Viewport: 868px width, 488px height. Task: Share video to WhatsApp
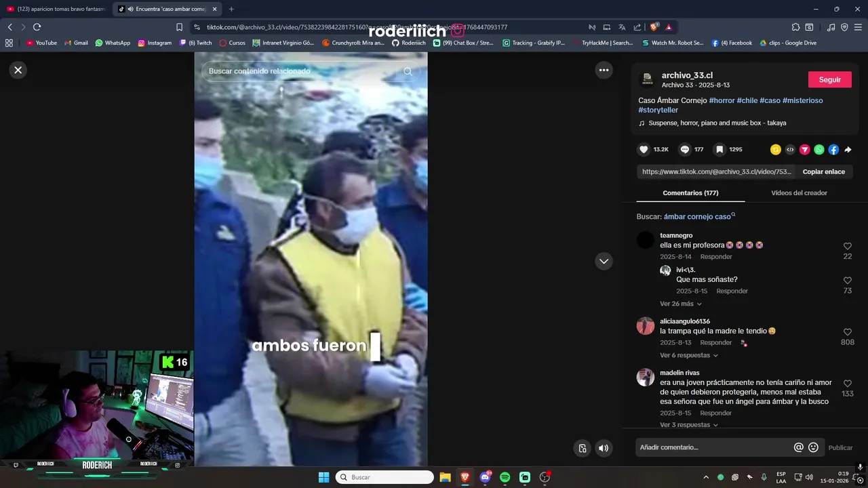click(819, 150)
